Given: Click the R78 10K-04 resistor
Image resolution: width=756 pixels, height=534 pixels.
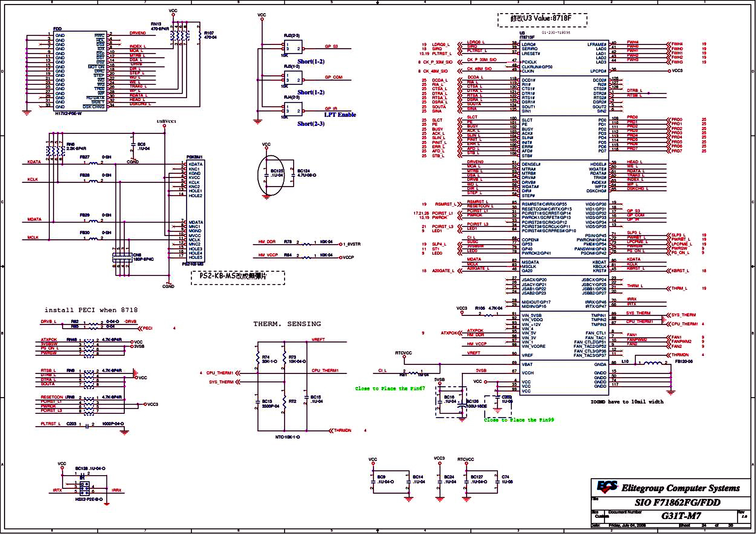Looking at the screenshot, I should pyautogui.click(x=306, y=244).
